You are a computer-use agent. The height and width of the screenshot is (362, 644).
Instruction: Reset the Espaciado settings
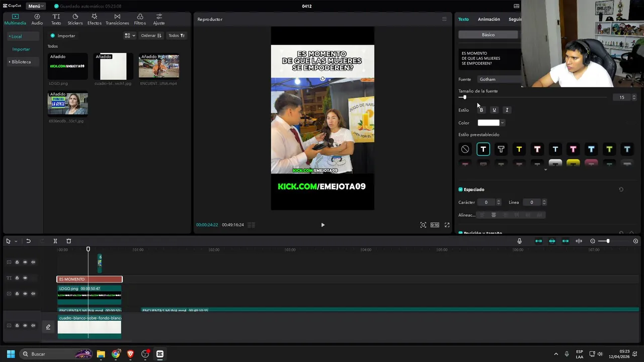point(621,190)
